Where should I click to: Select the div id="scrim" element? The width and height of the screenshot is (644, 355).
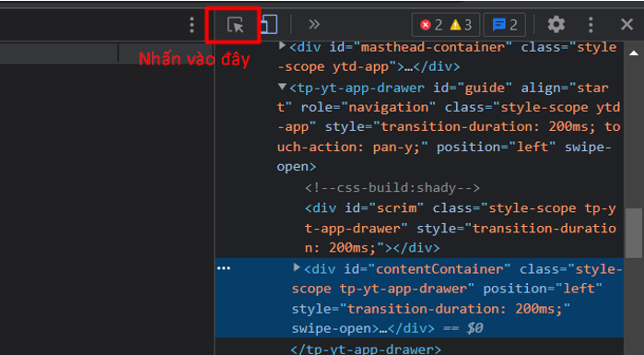[x=461, y=228]
